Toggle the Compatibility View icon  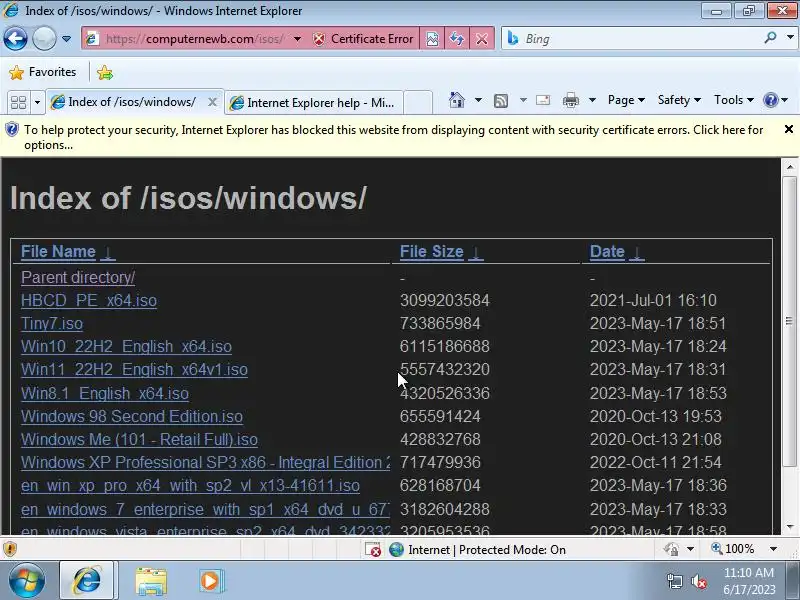432,39
